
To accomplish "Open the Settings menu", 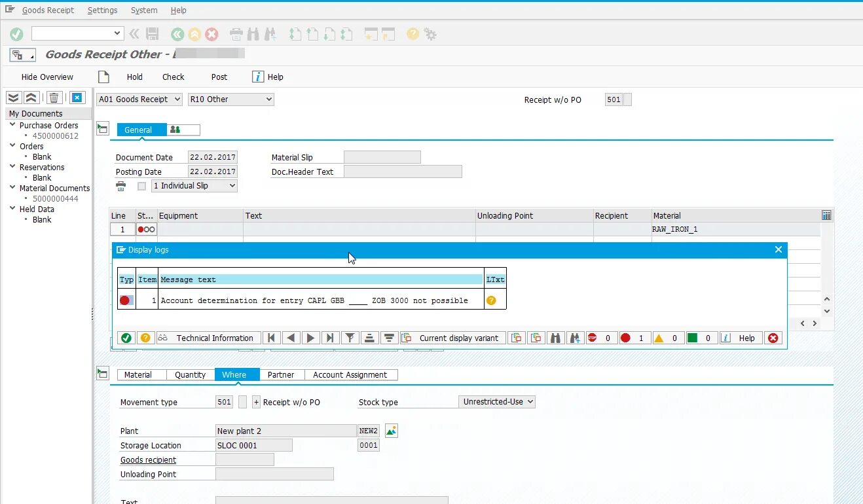I will (102, 10).
